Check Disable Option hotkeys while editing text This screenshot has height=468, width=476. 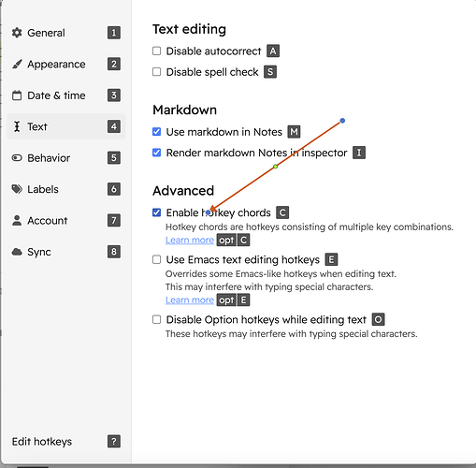pos(156,319)
